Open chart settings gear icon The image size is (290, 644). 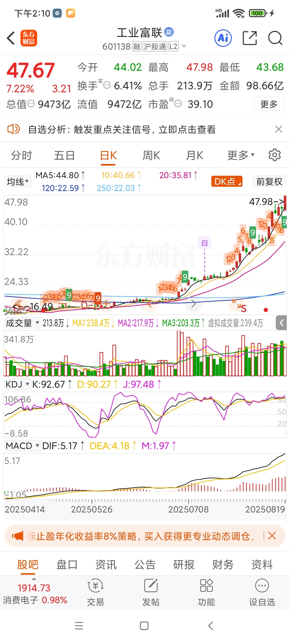[274, 155]
